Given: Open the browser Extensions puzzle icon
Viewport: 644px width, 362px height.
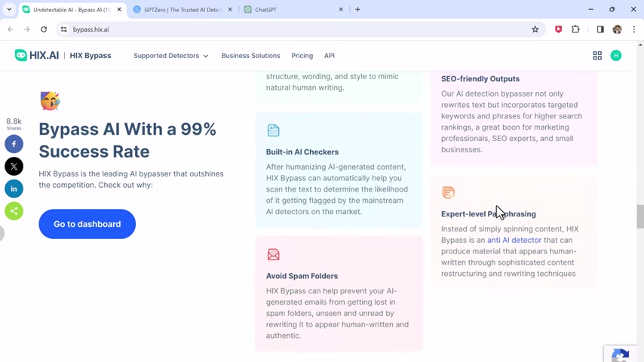Looking at the screenshot, I should click(x=575, y=29).
